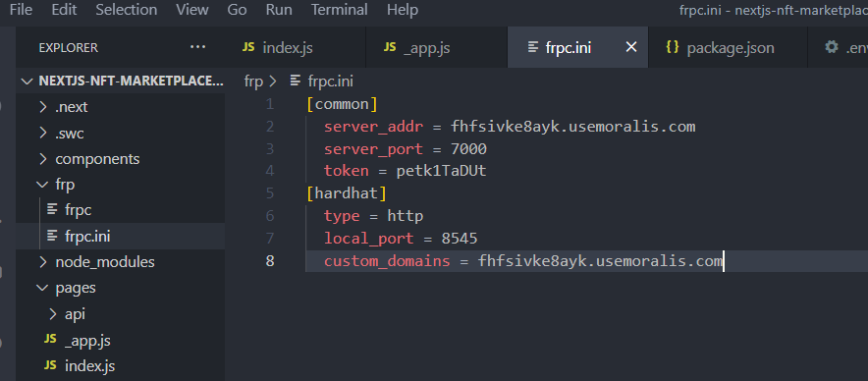Open _app.js from the explorer tree
Viewport: 868px width, 381px height.
click(120, 340)
